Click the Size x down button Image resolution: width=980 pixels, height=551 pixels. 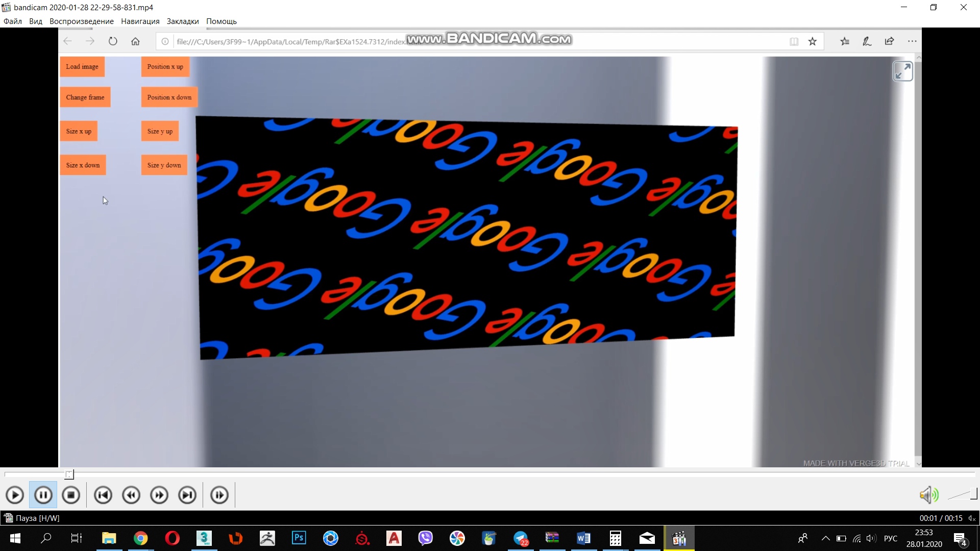point(83,165)
